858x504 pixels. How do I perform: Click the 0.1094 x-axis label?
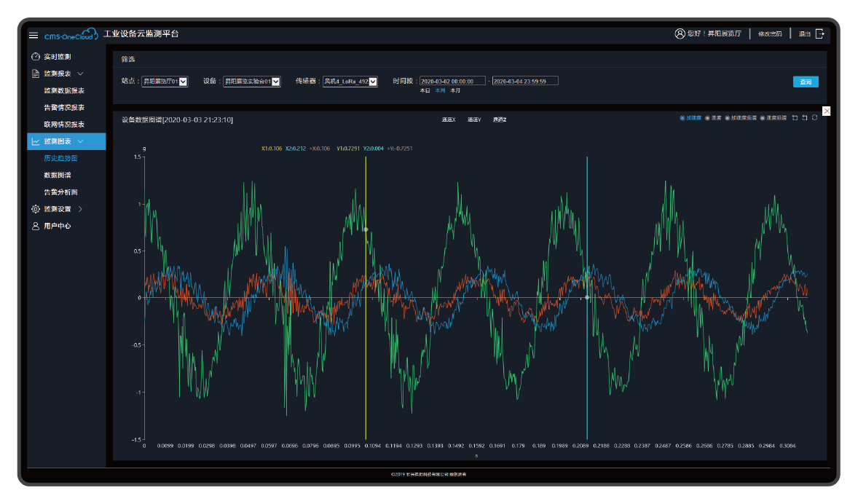(373, 446)
